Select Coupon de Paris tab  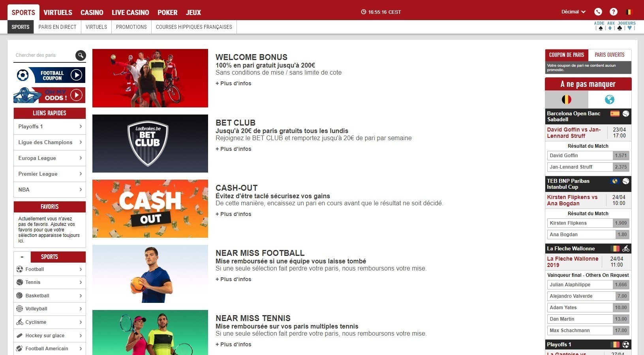point(567,55)
